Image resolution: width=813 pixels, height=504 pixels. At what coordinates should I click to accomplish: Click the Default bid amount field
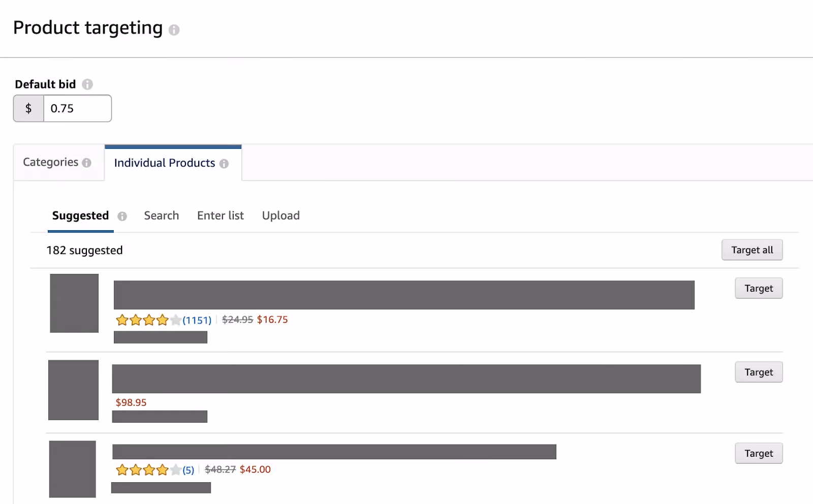pos(77,108)
